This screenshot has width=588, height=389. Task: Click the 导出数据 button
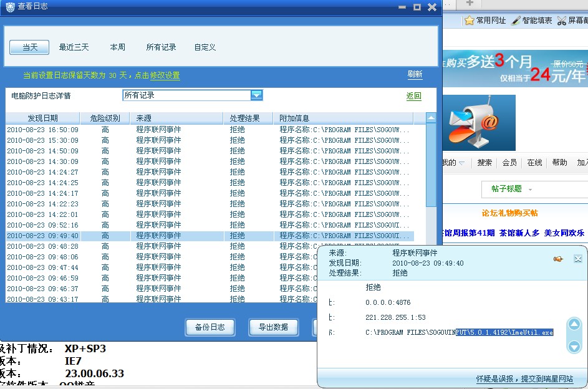coord(273,327)
